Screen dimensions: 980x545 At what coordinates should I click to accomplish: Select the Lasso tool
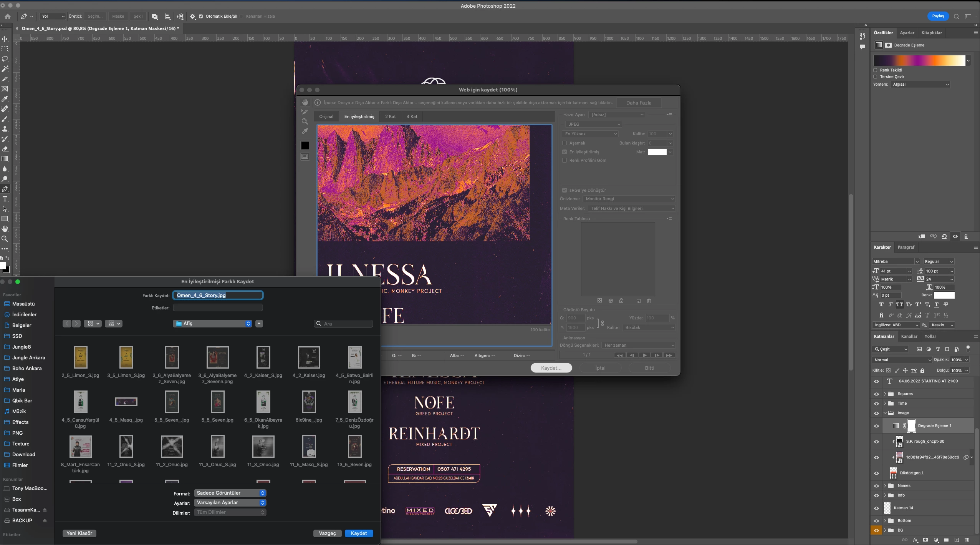click(5, 59)
